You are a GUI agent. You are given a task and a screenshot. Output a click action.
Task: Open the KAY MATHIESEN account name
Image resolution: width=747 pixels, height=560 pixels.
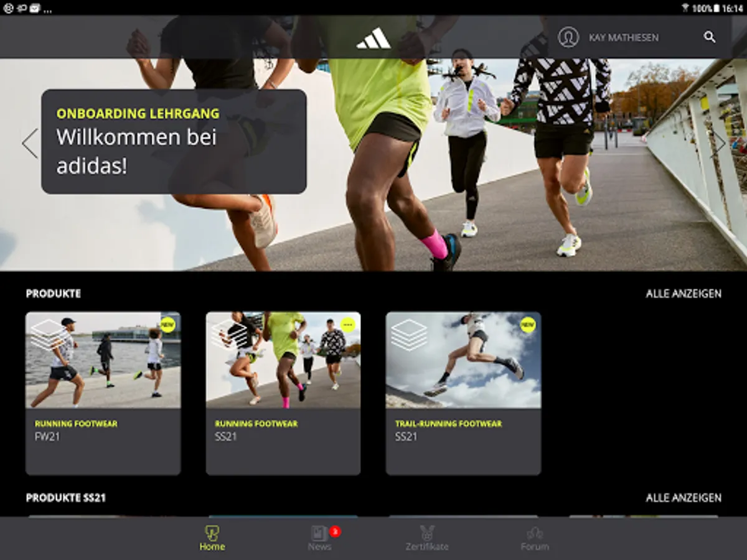coord(624,38)
